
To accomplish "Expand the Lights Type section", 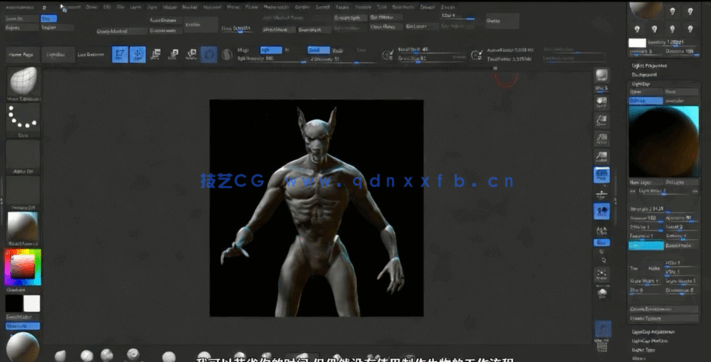I will [643, 350].
